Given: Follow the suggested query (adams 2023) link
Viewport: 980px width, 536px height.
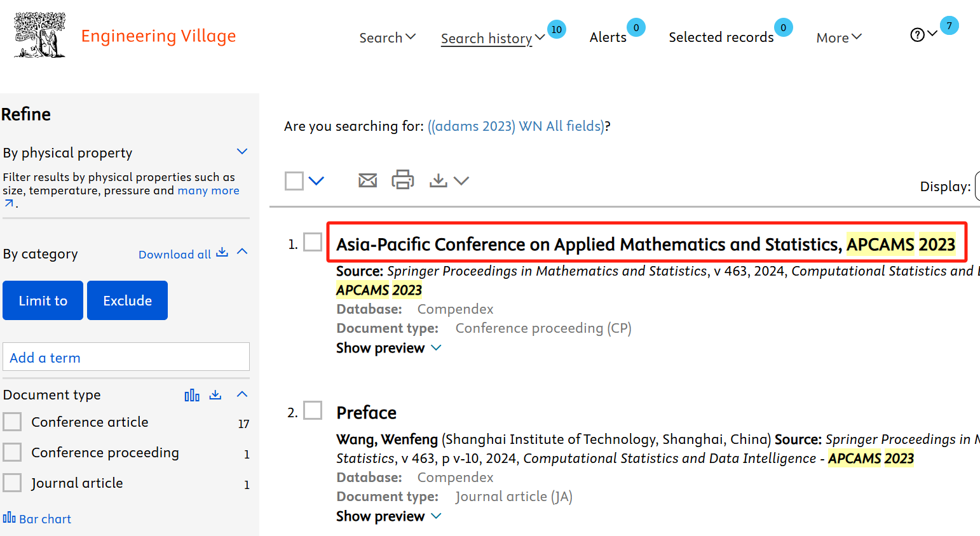Looking at the screenshot, I should click(516, 126).
